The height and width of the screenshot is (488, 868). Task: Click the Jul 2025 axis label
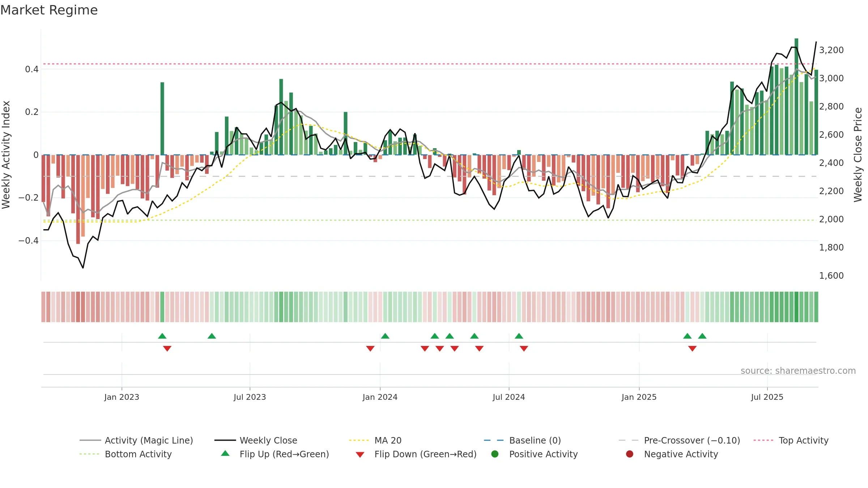click(767, 397)
